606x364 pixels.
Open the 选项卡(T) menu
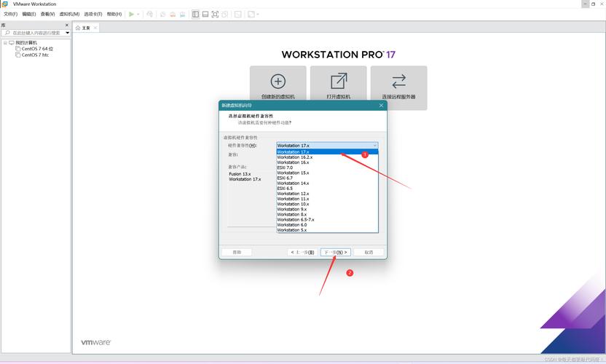click(93, 15)
